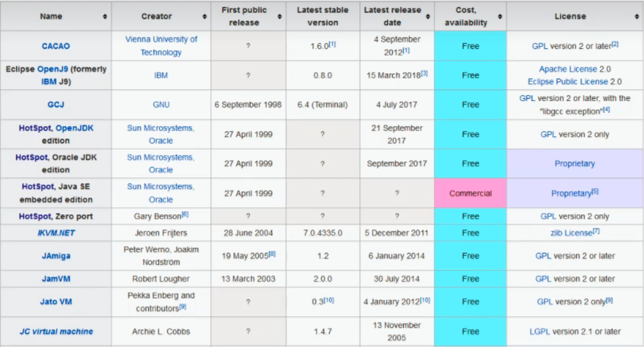Screen dimensions: 644x347
Task: Open zlib License link
Action: 571,233
